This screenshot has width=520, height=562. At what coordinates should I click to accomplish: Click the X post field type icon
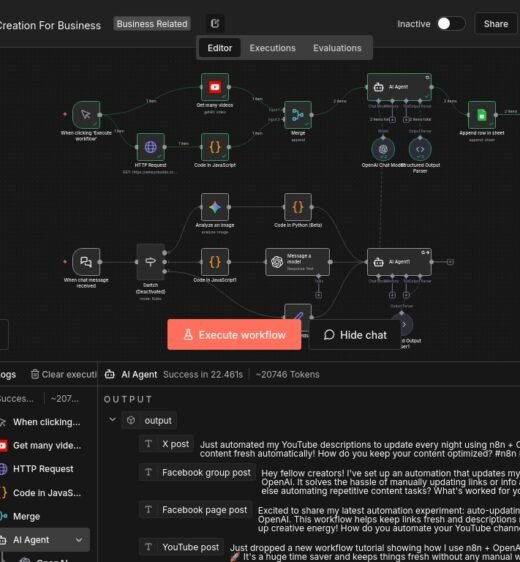coord(148,444)
